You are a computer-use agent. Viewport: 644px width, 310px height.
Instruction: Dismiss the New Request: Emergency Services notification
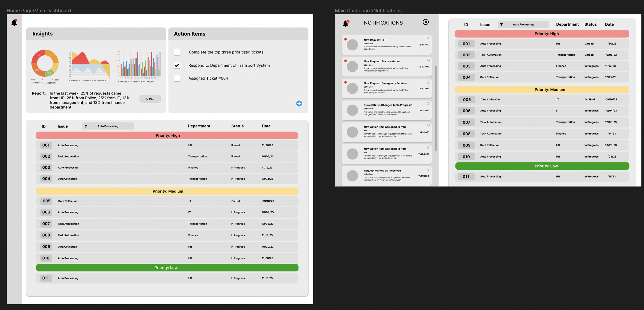428,82
